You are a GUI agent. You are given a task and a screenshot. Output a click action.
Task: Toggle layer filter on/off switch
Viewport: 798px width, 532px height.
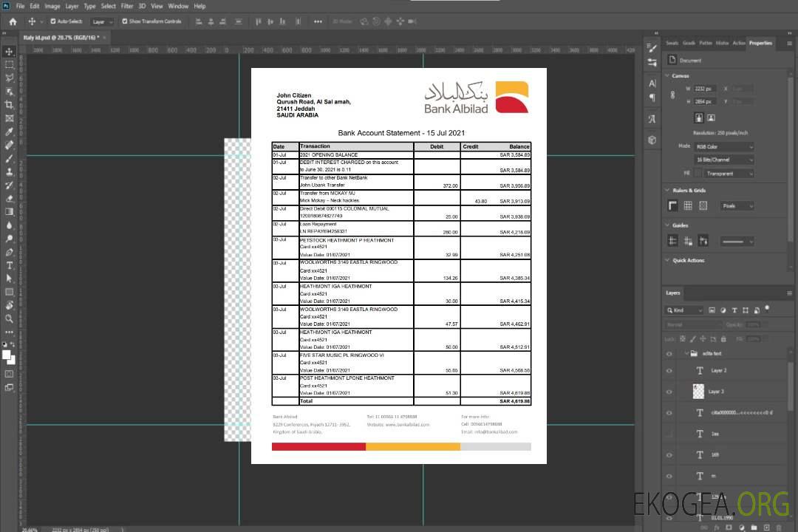coord(767,309)
